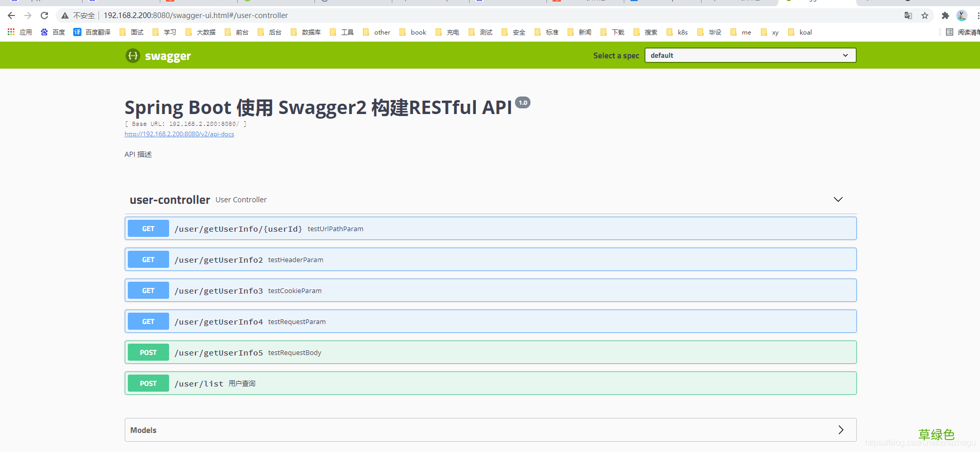This screenshot has height=452, width=980.
Task: Open the koal bookmark folder
Action: (800, 32)
